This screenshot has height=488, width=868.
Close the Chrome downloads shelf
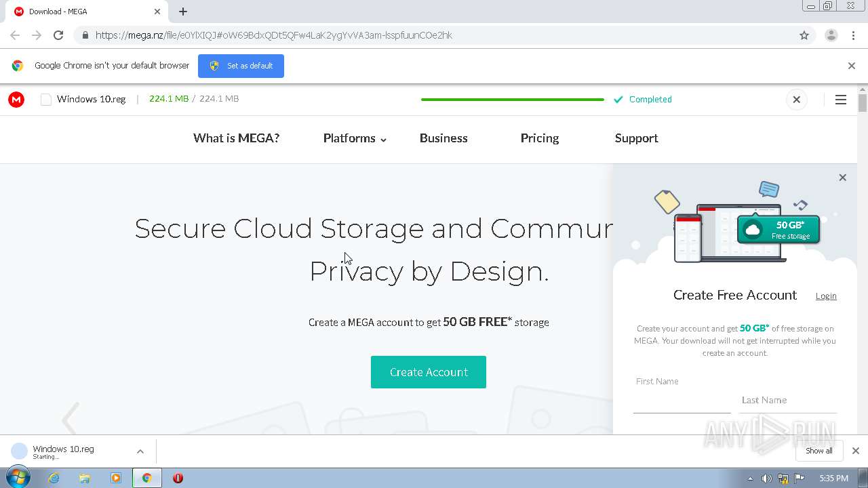click(x=856, y=451)
